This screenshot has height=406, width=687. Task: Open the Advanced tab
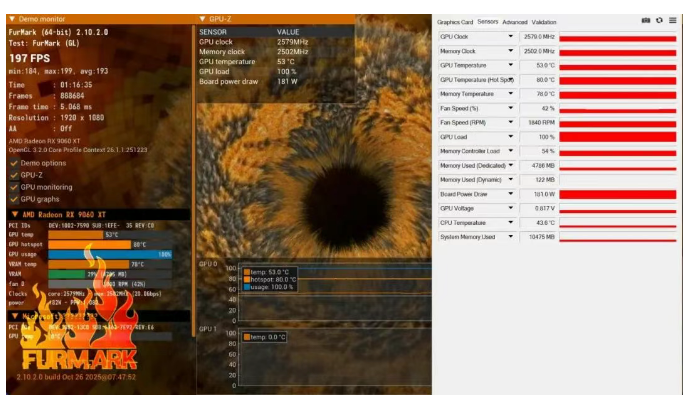(514, 21)
